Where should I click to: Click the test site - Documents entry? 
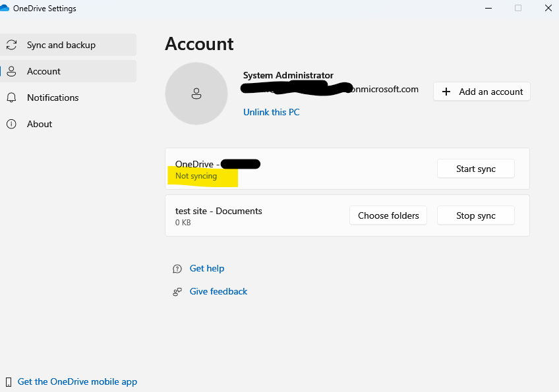pos(218,211)
